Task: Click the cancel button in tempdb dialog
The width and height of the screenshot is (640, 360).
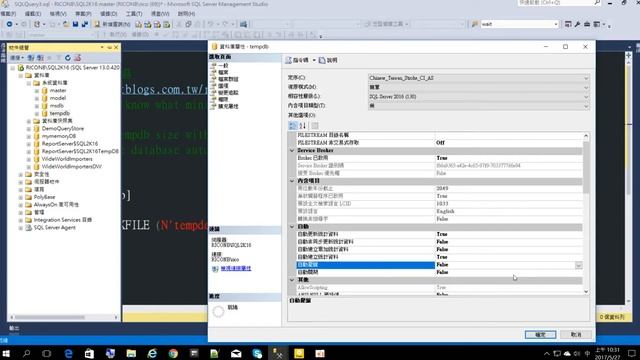Action: [576, 335]
